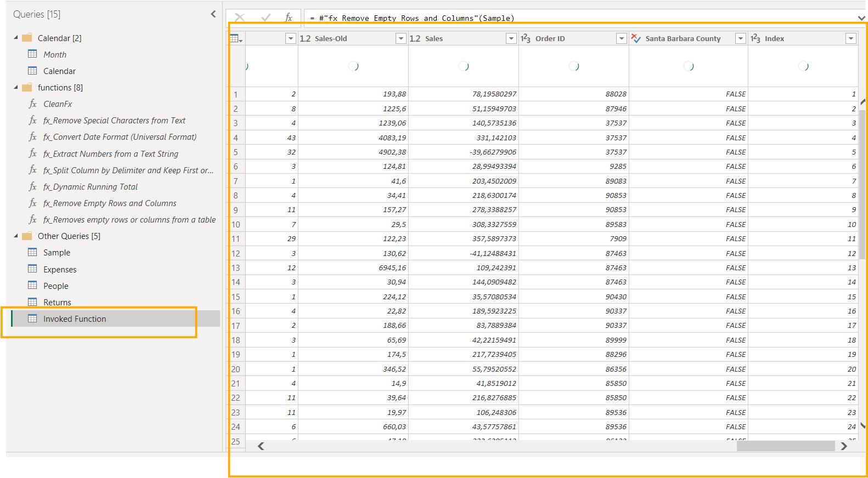Select fx_Extract Numbers from a Text String
The image size is (868, 478).
[x=111, y=154]
